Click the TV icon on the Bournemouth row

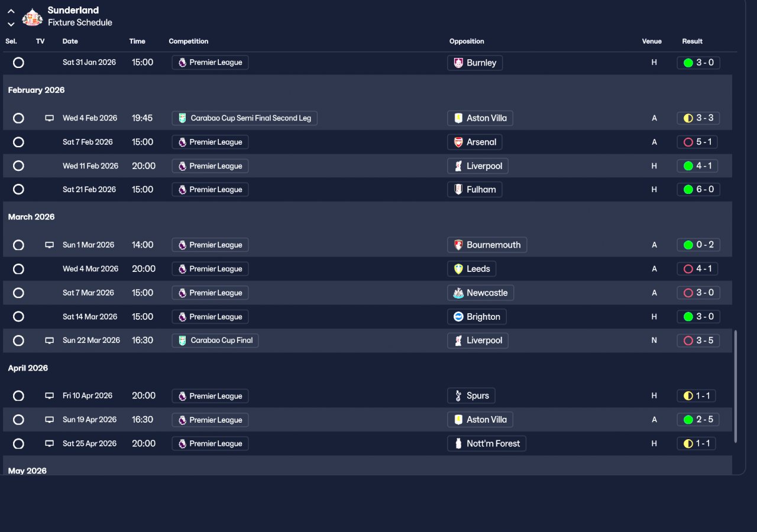tap(50, 245)
